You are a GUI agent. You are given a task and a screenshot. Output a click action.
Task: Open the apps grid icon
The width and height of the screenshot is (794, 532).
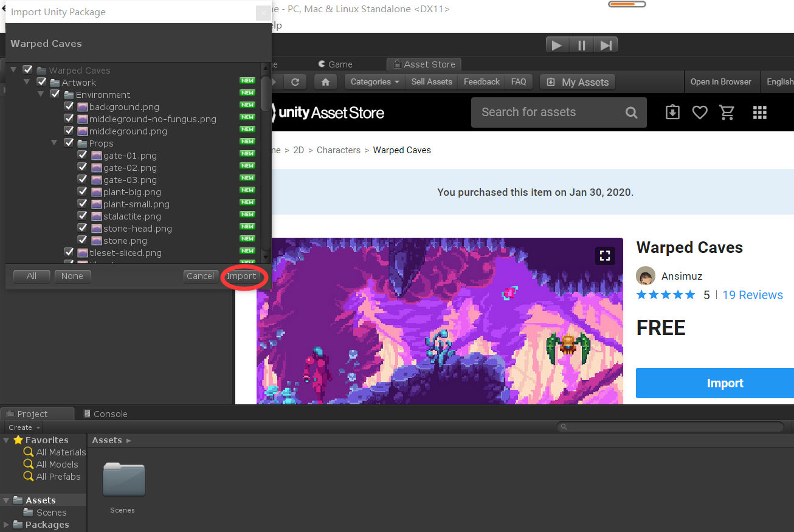(760, 112)
